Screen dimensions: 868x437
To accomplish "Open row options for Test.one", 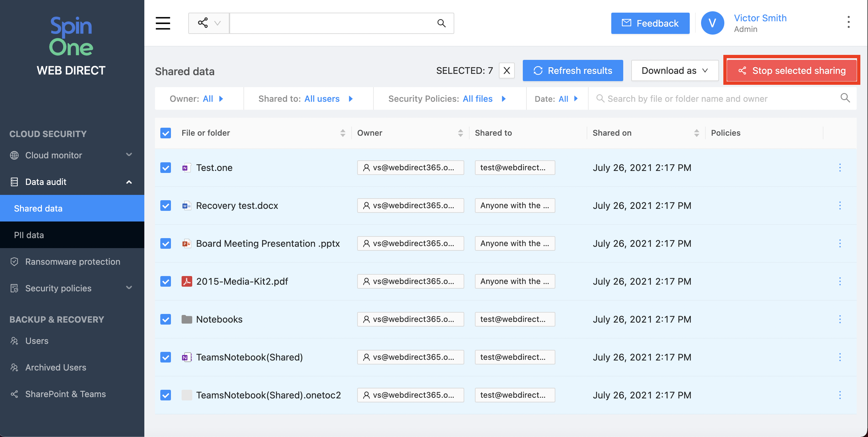I will pos(840,168).
